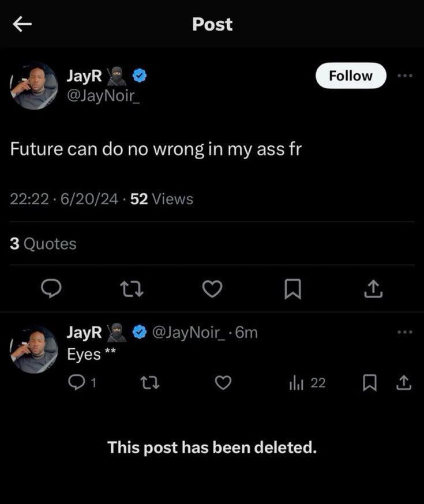
Task: Repost the Eyes ** reply
Action: pos(150,383)
